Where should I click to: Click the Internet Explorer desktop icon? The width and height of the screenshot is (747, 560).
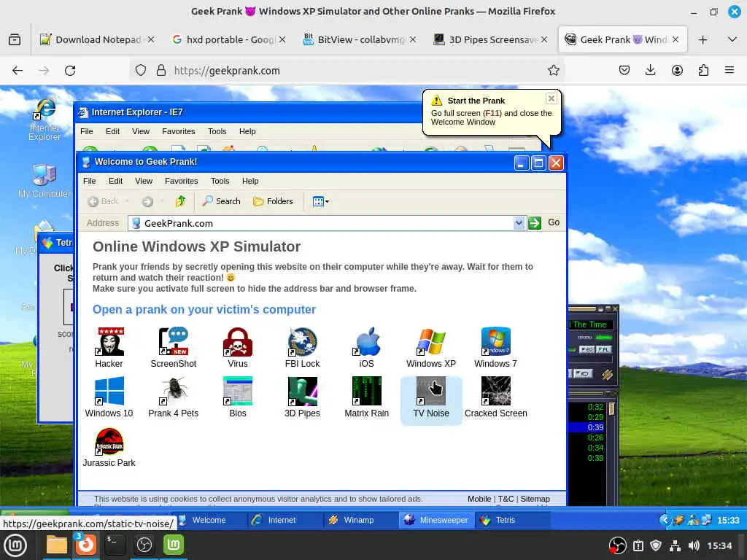coord(44,119)
